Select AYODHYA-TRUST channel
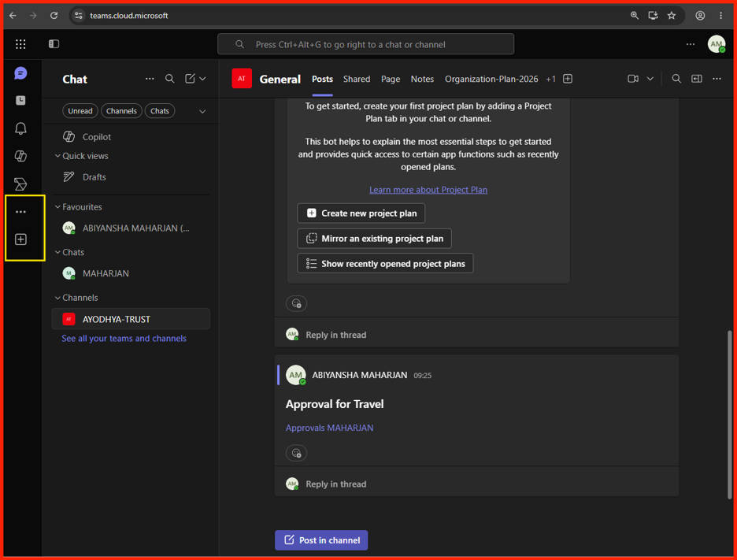This screenshot has width=737, height=560. (131, 319)
